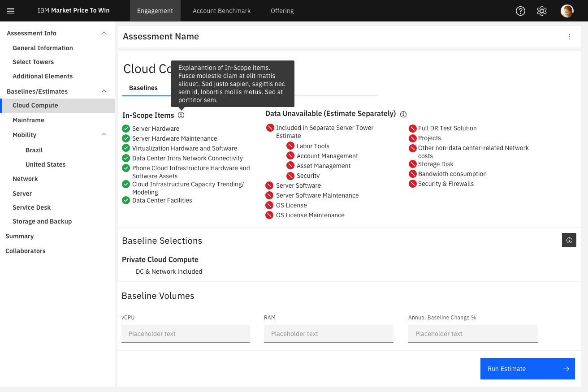Click the Baseline Selections info button

(x=569, y=241)
